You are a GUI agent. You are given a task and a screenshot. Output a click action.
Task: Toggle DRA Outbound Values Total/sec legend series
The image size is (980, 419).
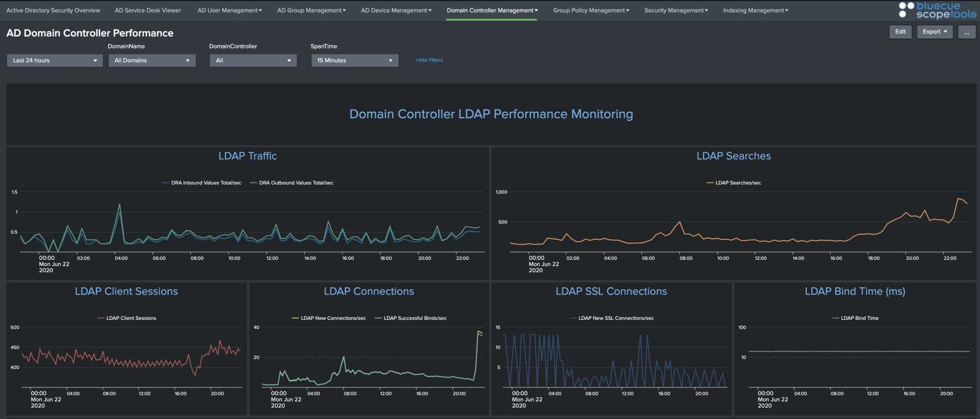292,183
